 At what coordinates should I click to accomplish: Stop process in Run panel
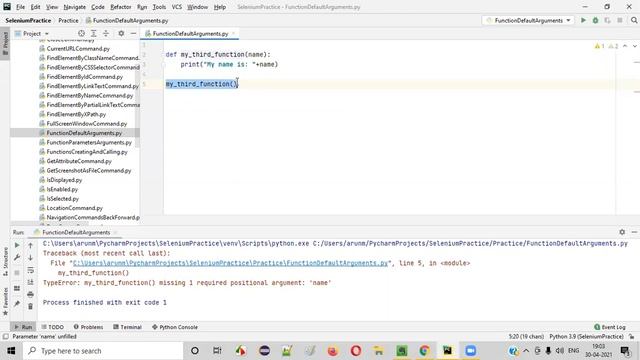point(17,273)
